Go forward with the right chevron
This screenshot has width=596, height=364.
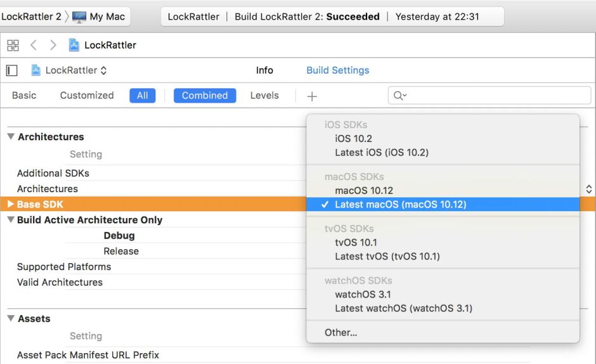pyautogui.click(x=53, y=45)
